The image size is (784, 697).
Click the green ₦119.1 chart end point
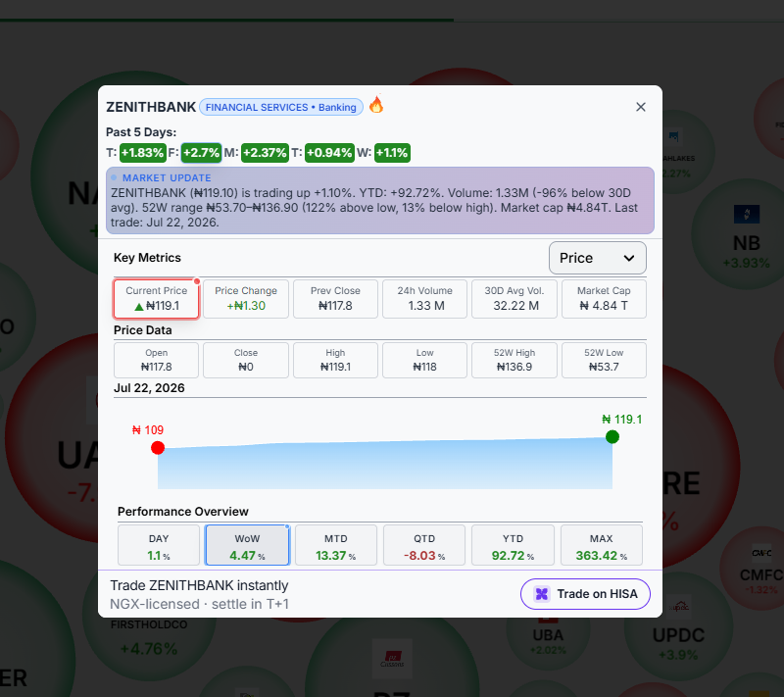(612, 437)
